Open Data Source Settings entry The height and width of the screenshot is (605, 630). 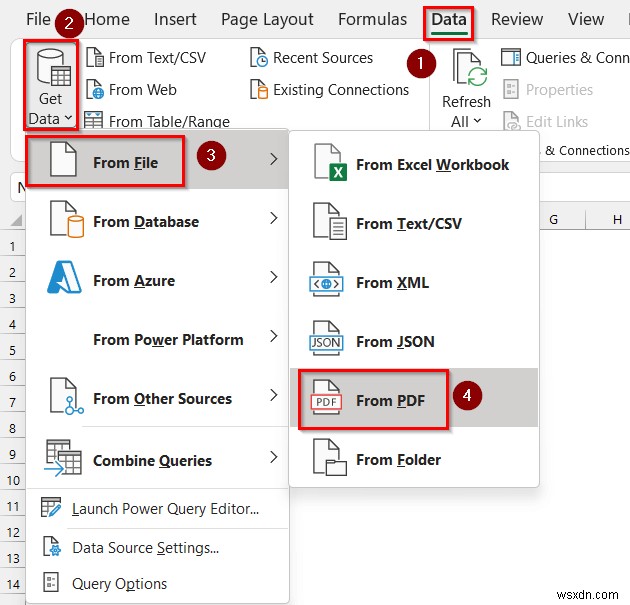point(157,548)
